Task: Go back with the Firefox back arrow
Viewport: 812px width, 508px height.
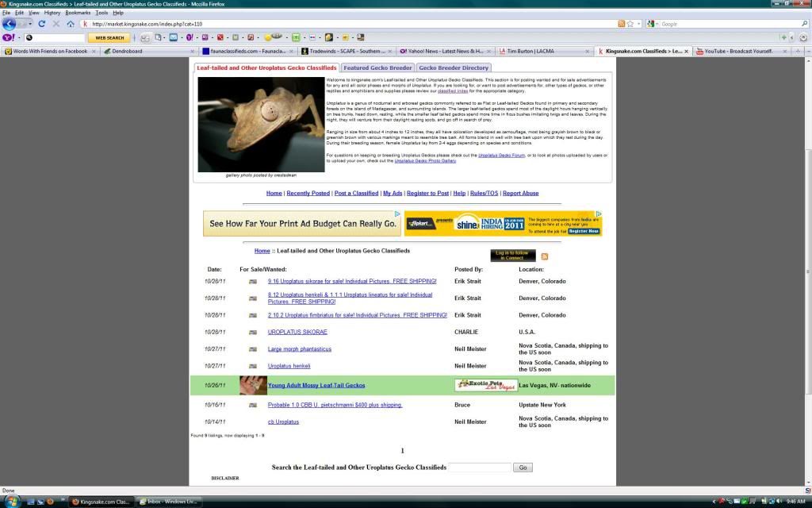Action: 9,24
